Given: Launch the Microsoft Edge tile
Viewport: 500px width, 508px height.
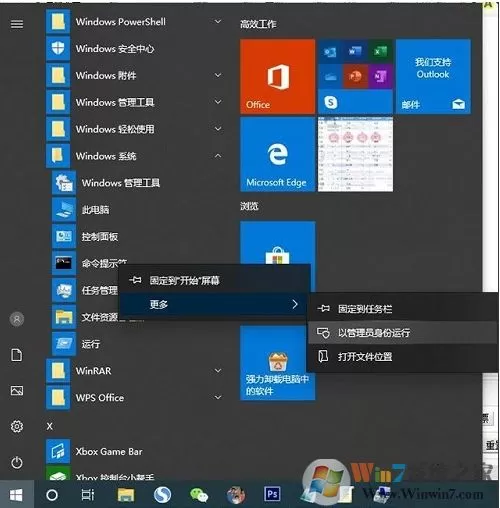Looking at the screenshot, I should (x=277, y=154).
